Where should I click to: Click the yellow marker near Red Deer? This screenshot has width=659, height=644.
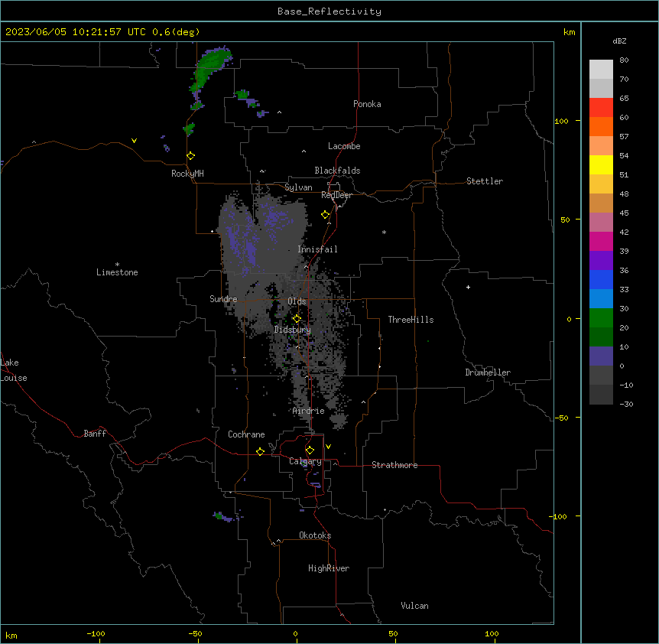[326, 215]
